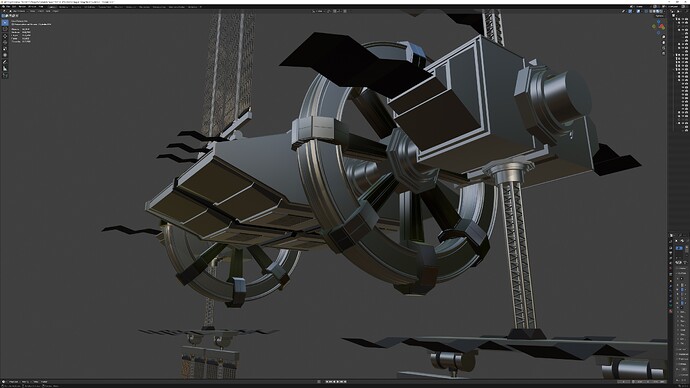Open the Window menu

coord(32,7)
